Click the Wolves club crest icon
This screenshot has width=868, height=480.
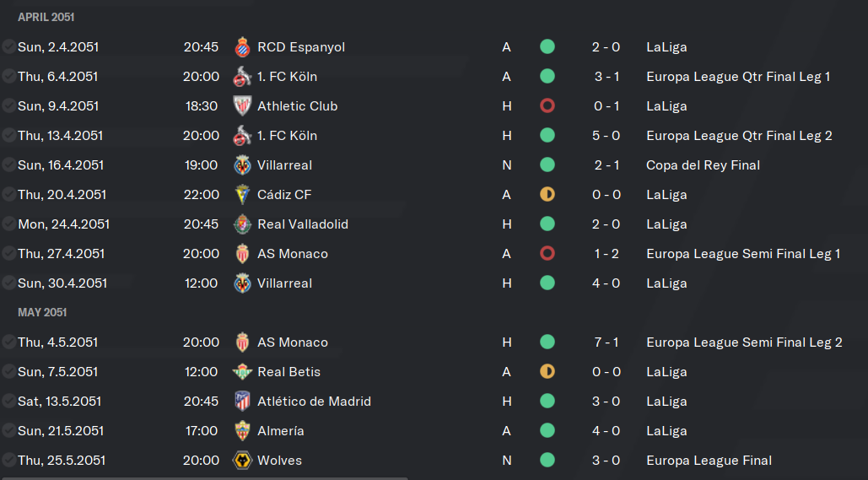(242, 460)
